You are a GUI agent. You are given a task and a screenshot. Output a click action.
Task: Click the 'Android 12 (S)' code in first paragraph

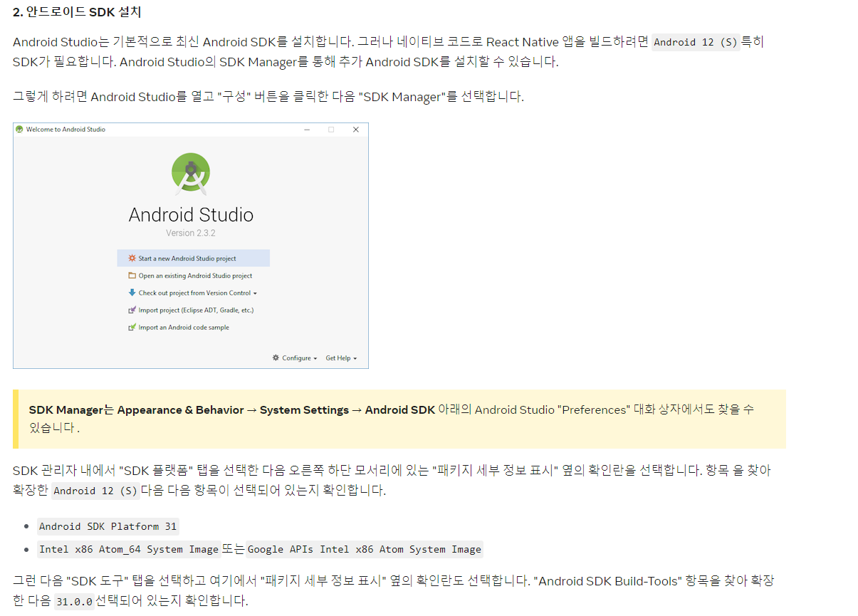[x=696, y=42]
